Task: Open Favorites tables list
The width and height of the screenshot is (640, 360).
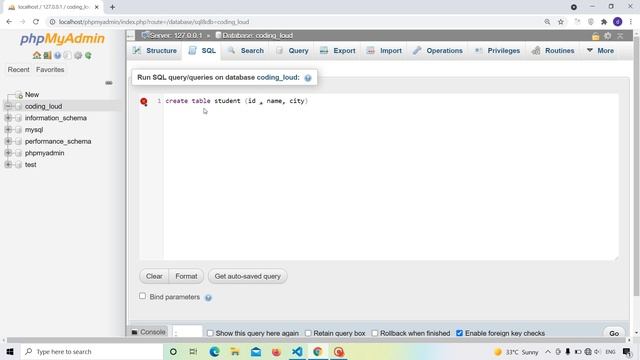Action: point(50,70)
